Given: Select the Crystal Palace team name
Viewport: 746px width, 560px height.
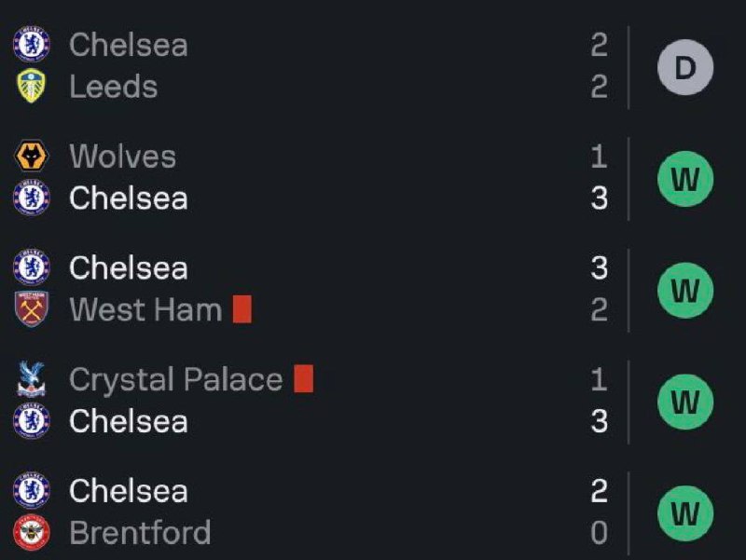Looking at the screenshot, I should point(176,380).
